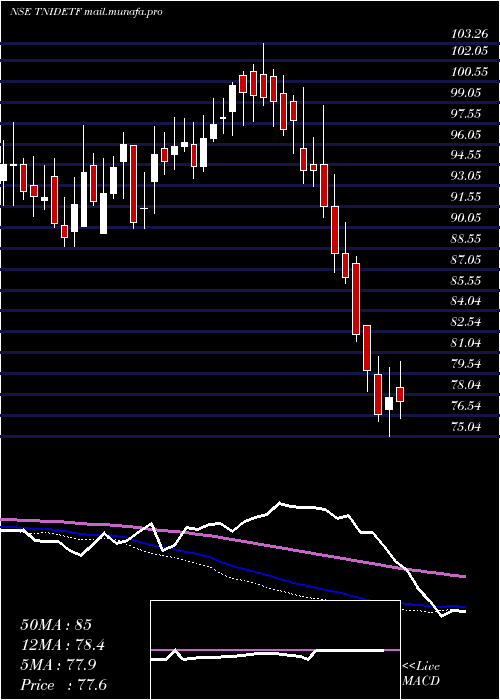Screen dimensions: 500x700
Task: Click the 91.55 price axis label
Action: [467, 197]
